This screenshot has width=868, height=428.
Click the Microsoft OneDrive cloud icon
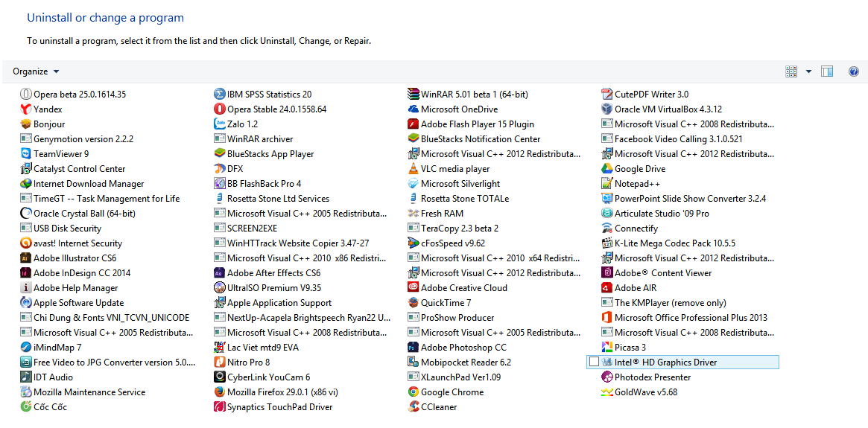pos(413,109)
